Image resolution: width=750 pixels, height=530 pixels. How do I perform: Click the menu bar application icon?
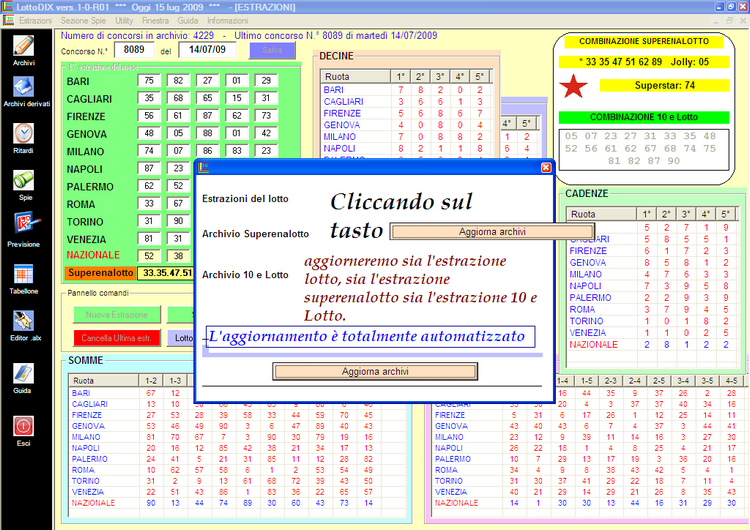pyautogui.click(x=8, y=21)
